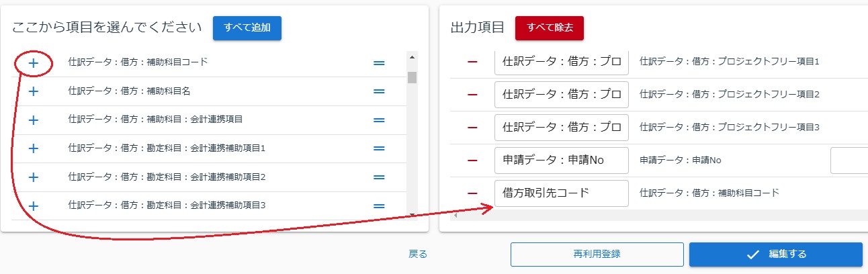Click the 戻る link
868x274 pixels.
click(418, 255)
